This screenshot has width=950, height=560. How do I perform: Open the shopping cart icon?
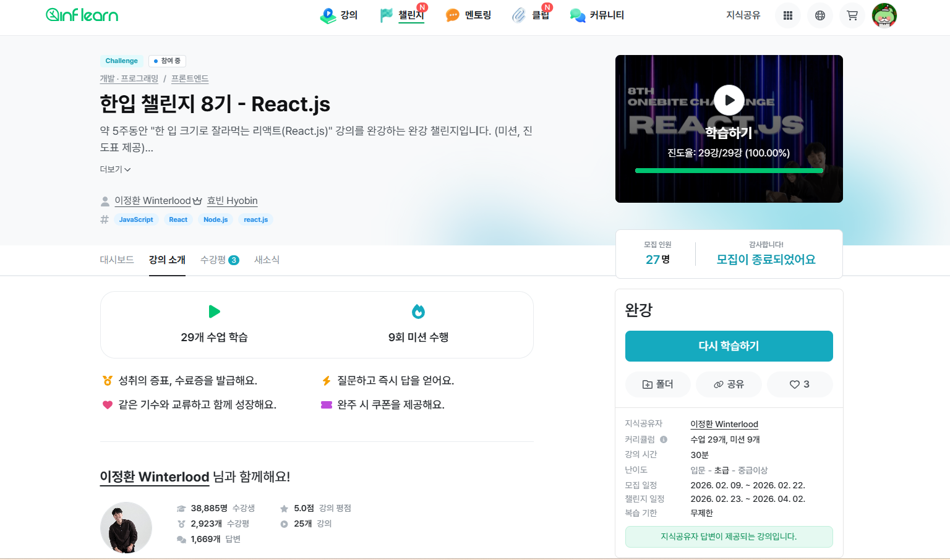(x=852, y=15)
